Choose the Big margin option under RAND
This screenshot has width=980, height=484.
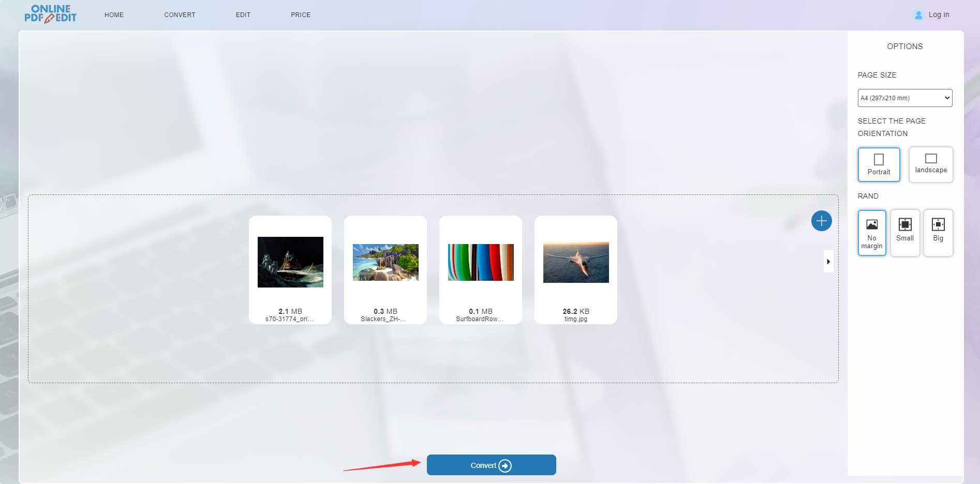pos(938,233)
